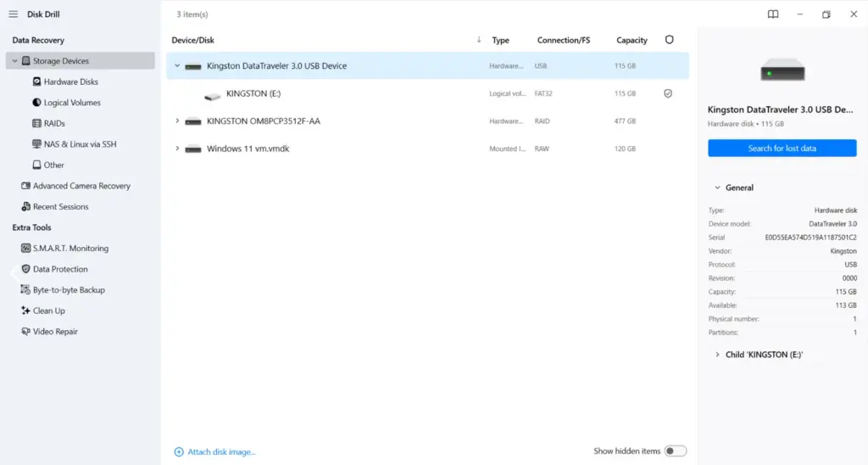The width and height of the screenshot is (868, 465).
Task: Click the Kingston DataTraveler drive icon in list
Action: pyautogui.click(x=193, y=66)
